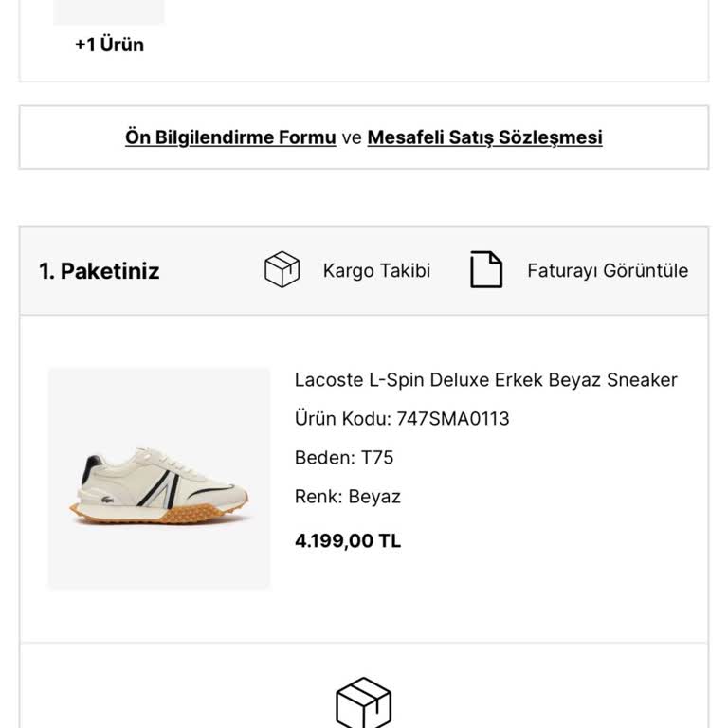Click the 1. Paketiniz heading
Screen dimensions: 728x728
click(100, 271)
